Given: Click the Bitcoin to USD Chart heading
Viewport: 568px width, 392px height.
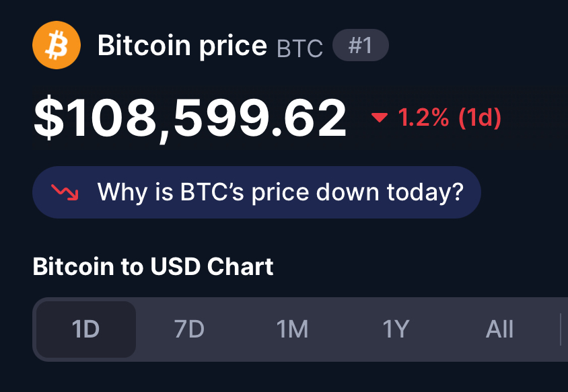Looking at the screenshot, I should click(153, 267).
